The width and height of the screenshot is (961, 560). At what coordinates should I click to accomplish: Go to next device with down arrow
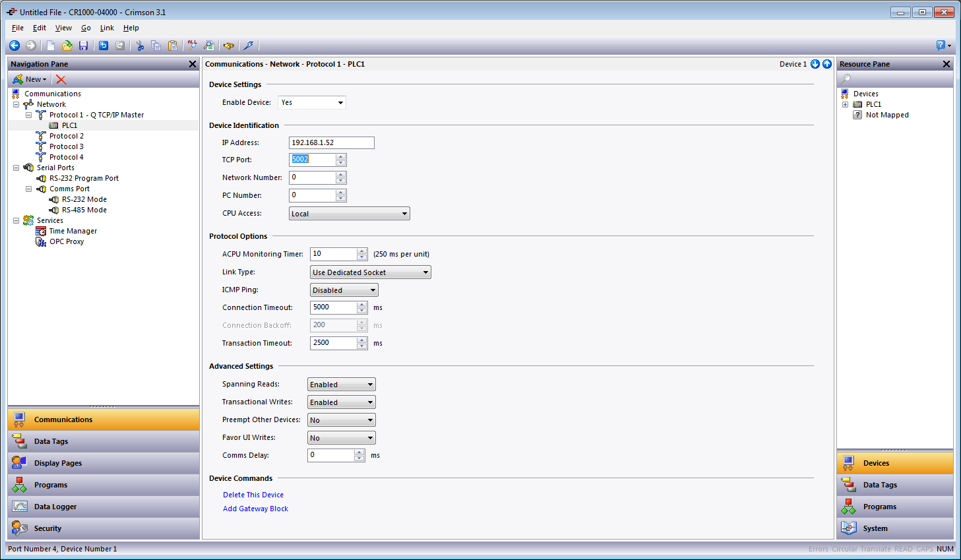[815, 64]
